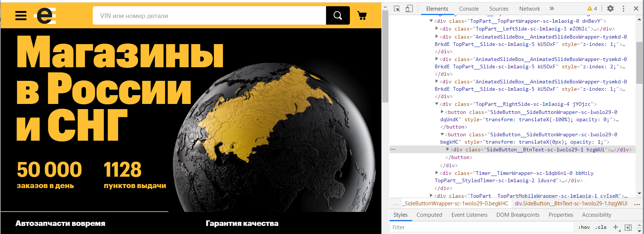This screenshot has height=234, width=644.
Task: Toggle the .cls element classes panel
Action: click(601, 227)
